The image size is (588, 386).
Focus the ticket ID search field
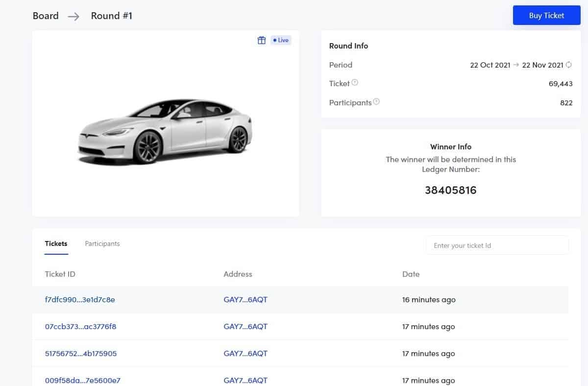click(x=497, y=245)
